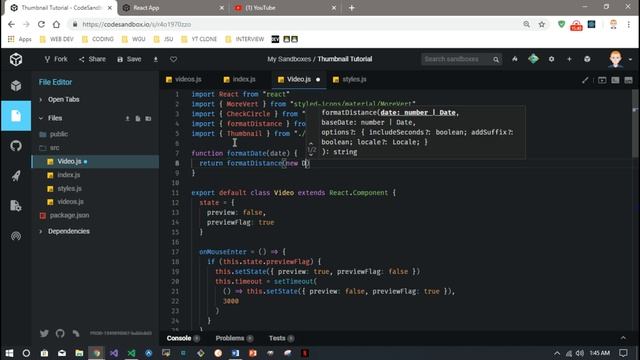The image size is (640, 360).
Task: Open the taskbar notification center icon
Action: tap(623, 353)
